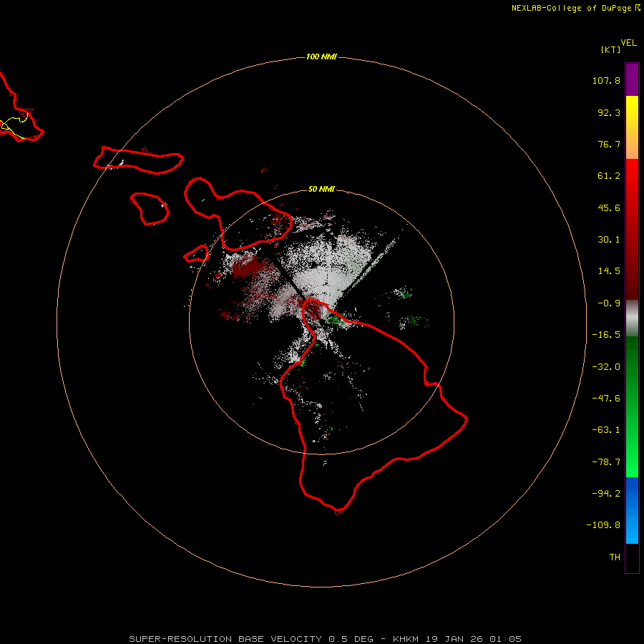This screenshot has width=644, height=644.
Task: Click the 100 NMI range ring label
Action: [321, 57]
